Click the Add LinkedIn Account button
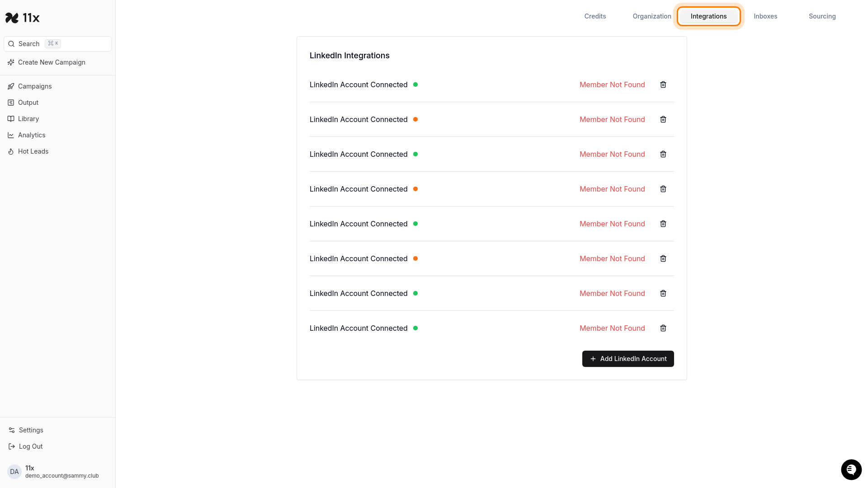Image resolution: width=868 pixels, height=488 pixels. click(x=628, y=359)
